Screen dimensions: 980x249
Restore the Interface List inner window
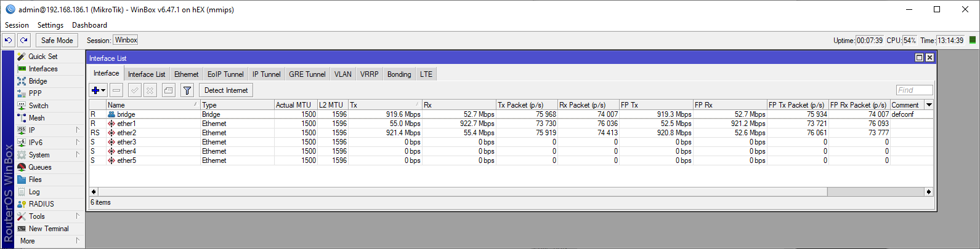pyautogui.click(x=919, y=58)
